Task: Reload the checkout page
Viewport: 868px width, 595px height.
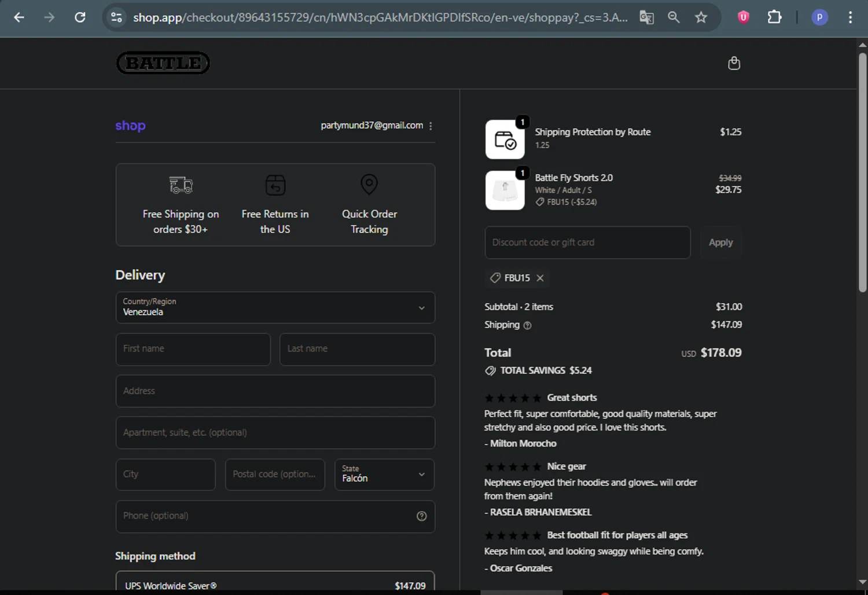Action: tap(80, 17)
